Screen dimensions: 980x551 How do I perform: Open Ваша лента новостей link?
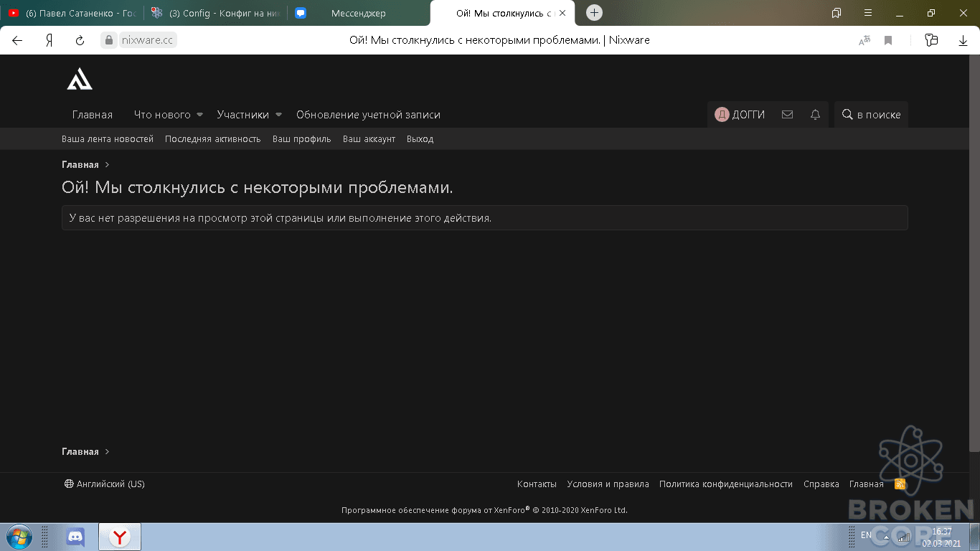point(108,139)
